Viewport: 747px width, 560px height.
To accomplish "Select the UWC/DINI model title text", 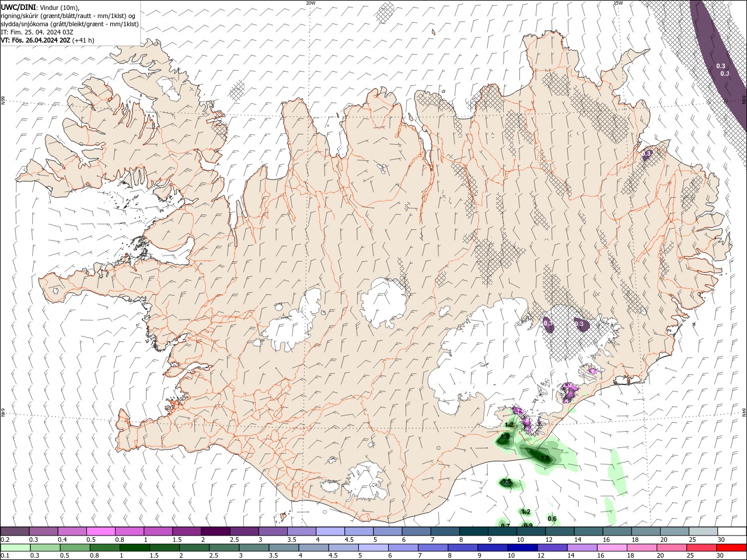I will click(x=17, y=7).
